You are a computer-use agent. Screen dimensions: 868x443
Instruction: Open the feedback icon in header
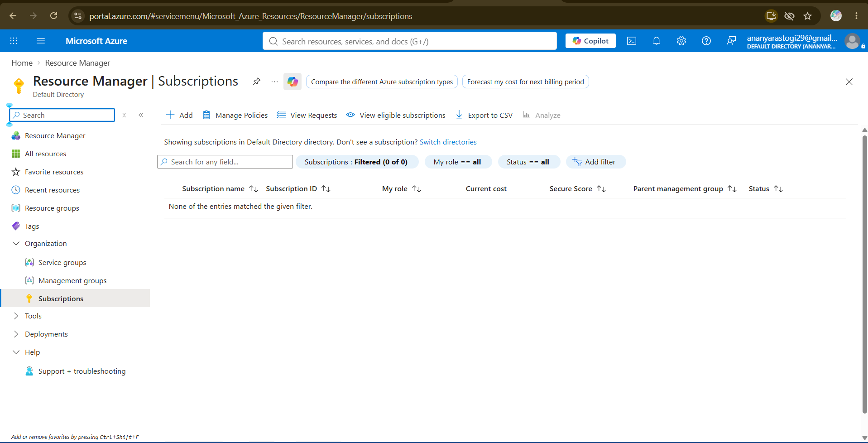(x=731, y=41)
